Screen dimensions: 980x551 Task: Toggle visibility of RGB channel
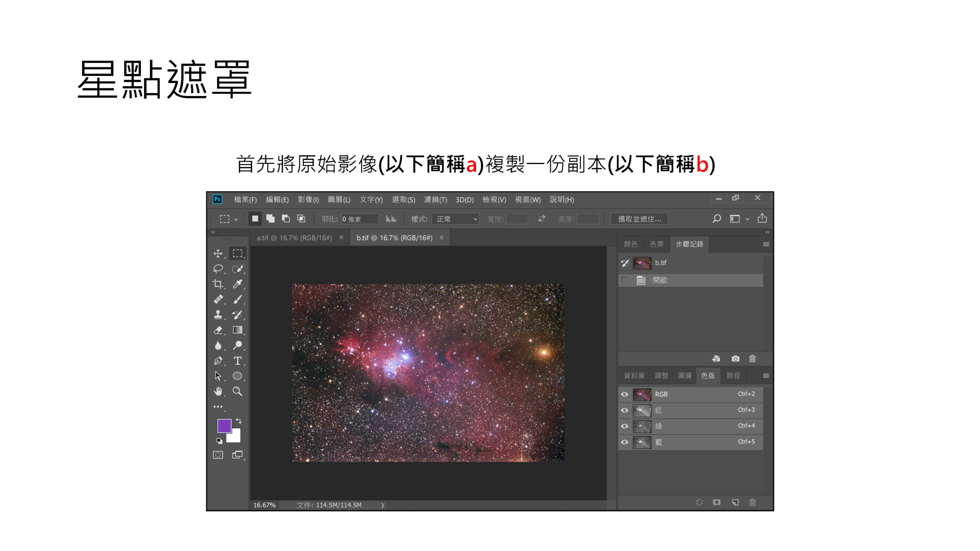625,394
